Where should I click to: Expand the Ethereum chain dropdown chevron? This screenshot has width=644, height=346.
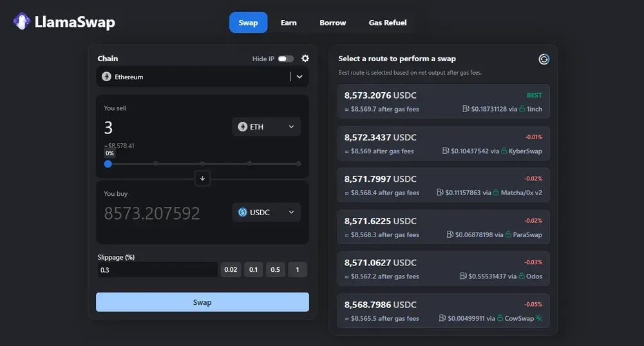pos(299,77)
